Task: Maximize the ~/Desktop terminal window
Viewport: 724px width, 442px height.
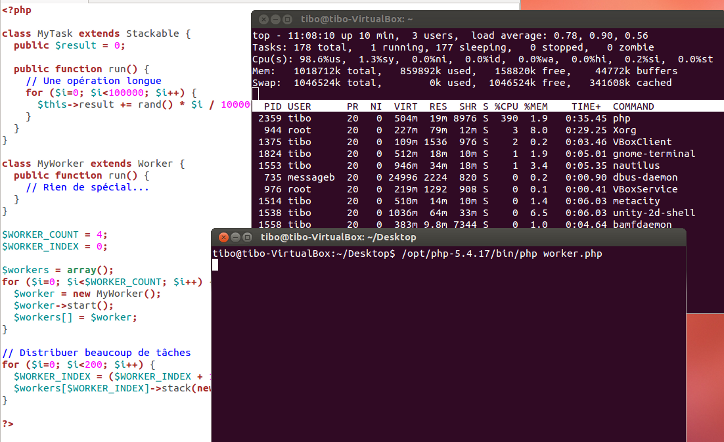Action: [247, 237]
